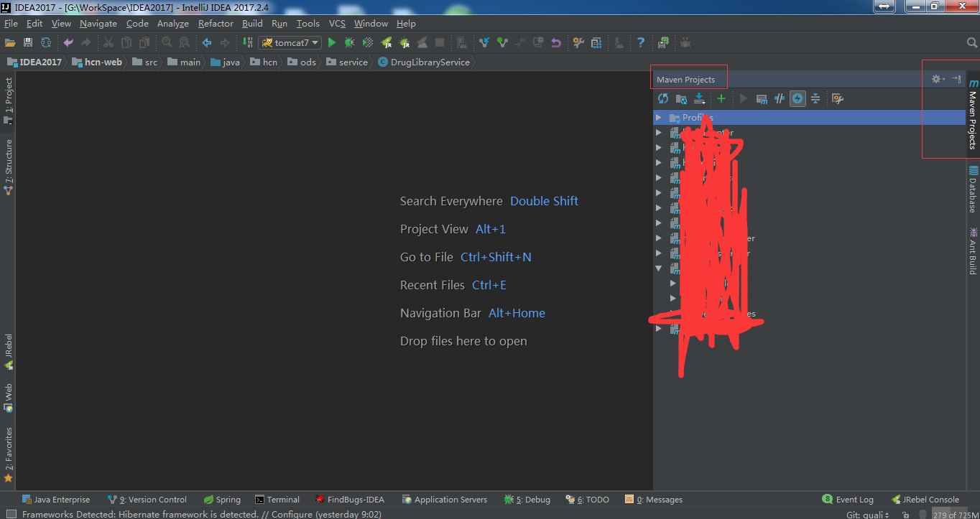Image resolution: width=980 pixels, height=519 pixels.
Task: Open the File menu
Action: tap(11, 24)
